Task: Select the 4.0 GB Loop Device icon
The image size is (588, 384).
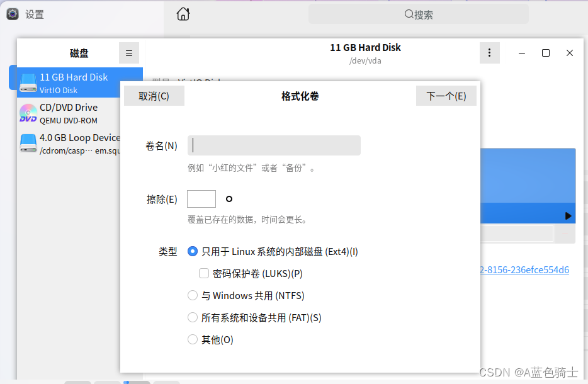Action: pyautogui.click(x=28, y=143)
